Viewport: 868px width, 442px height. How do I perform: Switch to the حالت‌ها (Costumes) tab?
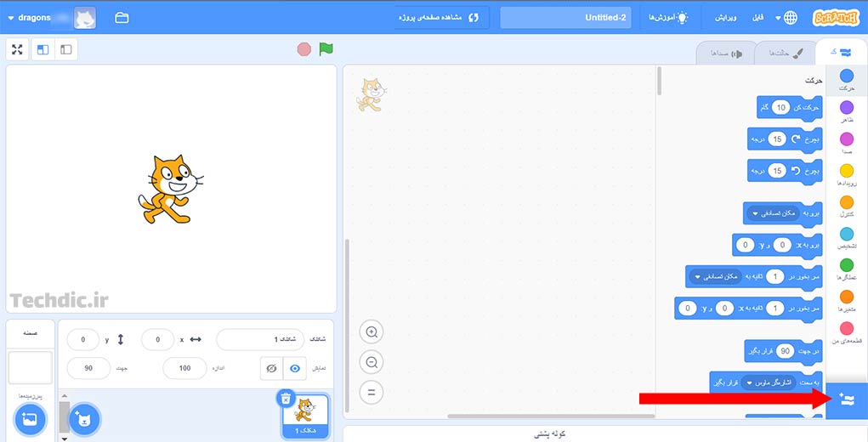pyautogui.click(x=786, y=53)
